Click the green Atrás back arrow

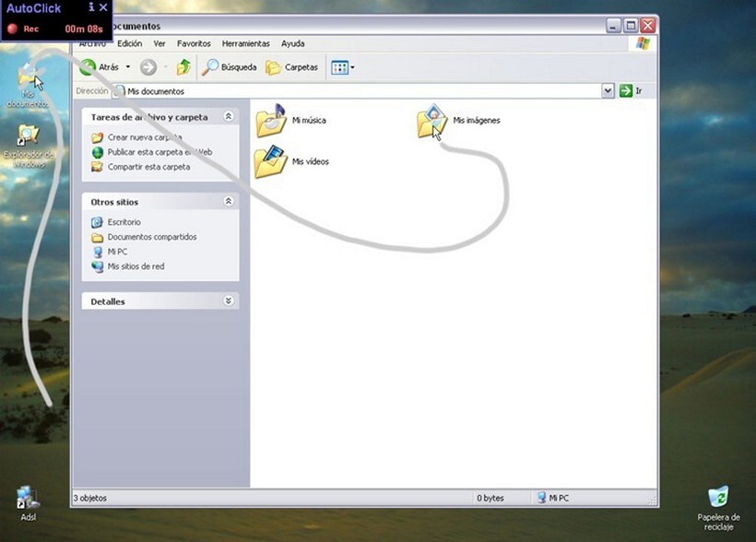(88, 67)
